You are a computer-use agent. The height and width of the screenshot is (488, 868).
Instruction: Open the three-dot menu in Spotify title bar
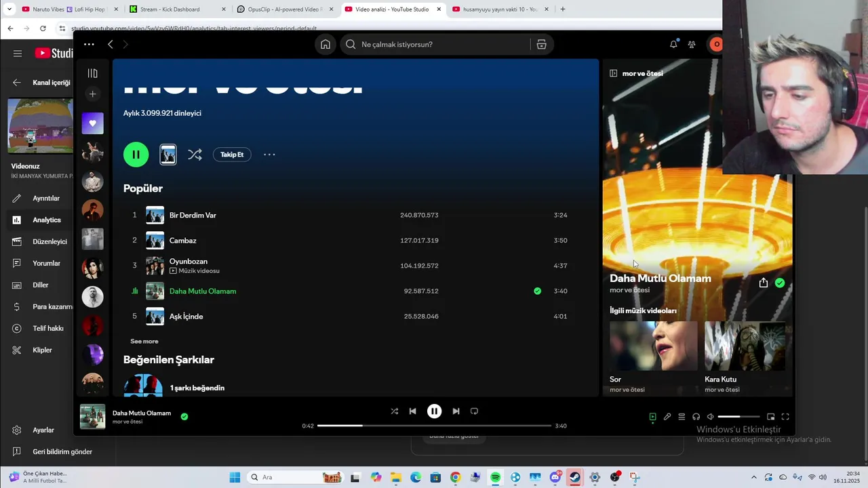click(89, 44)
